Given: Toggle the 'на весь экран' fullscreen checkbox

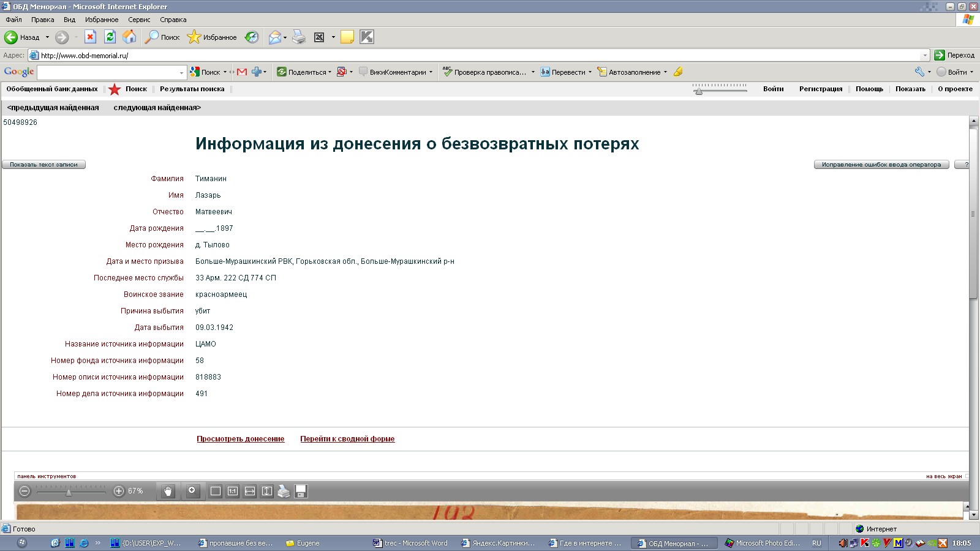Looking at the screenshot, I should coord(967,476).
